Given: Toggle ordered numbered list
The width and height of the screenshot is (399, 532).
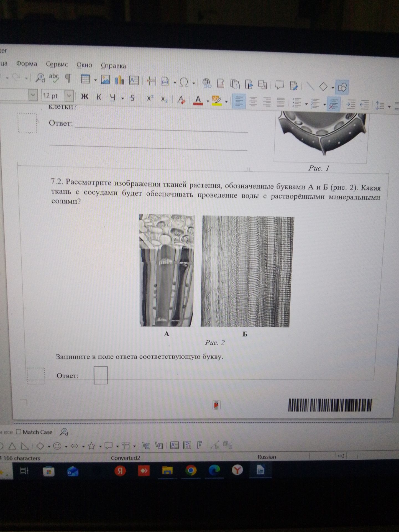Looking at the screenshot, I should point(315,104).
